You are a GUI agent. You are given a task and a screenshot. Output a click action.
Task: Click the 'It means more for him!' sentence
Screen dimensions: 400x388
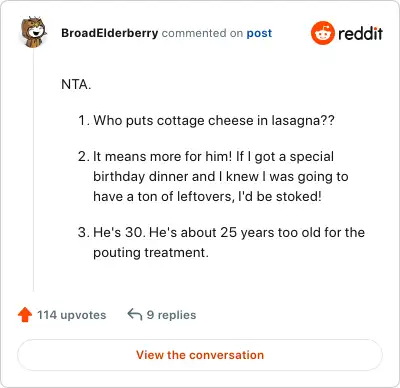tap(162, 156)
